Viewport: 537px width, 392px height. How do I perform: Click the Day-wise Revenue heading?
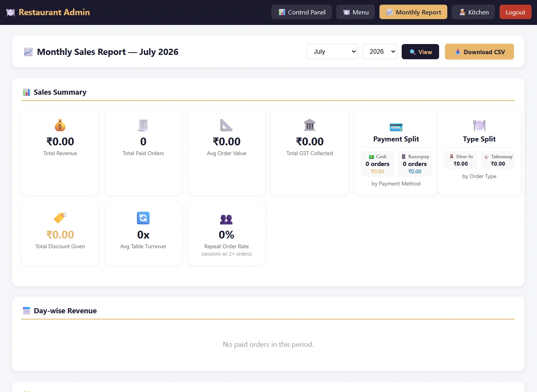[65, 311]
